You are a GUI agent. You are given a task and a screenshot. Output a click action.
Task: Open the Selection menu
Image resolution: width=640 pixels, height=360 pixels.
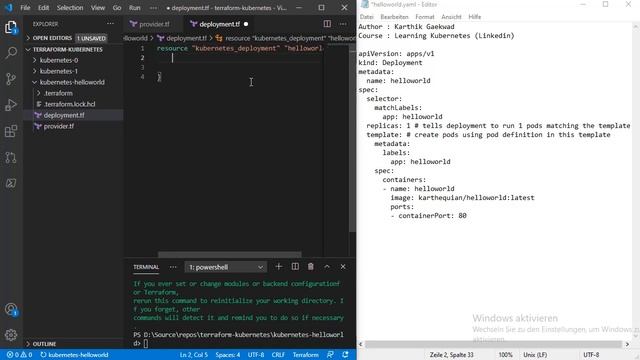70,8
